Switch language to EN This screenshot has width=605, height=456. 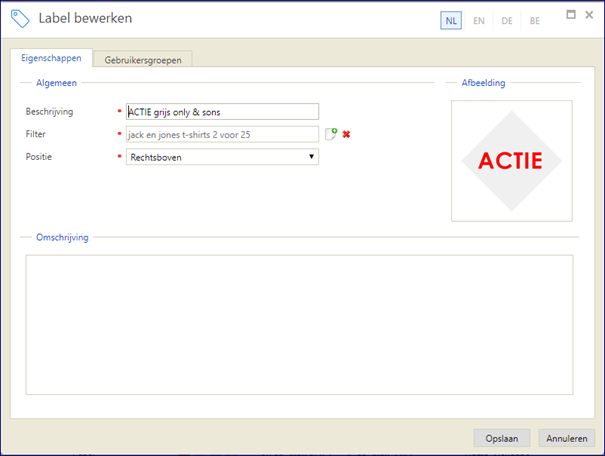[x=479, y=20]
